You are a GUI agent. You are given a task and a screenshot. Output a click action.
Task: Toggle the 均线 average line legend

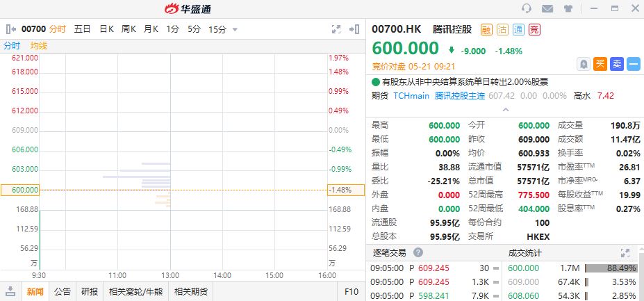tap(39, 46)
